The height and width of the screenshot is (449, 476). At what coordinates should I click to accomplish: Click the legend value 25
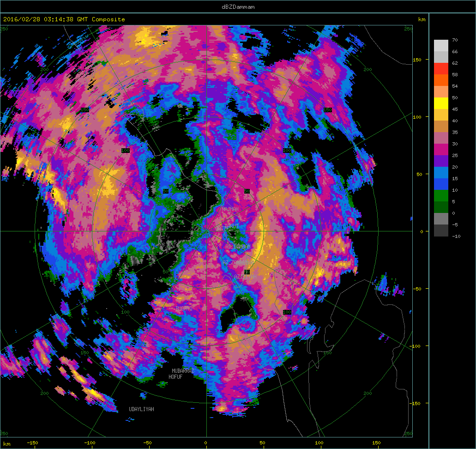[455, 155]
